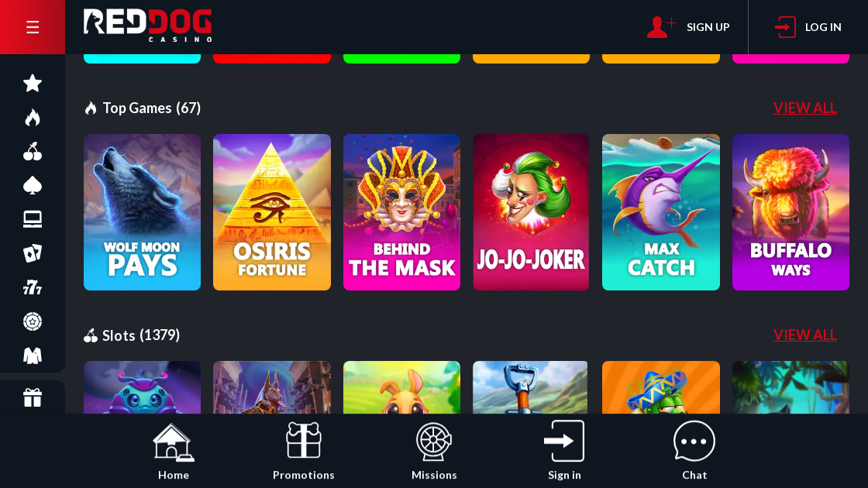View all Top Games
Image resolution: width=868 pixels, height=488 pixels.
805,108
